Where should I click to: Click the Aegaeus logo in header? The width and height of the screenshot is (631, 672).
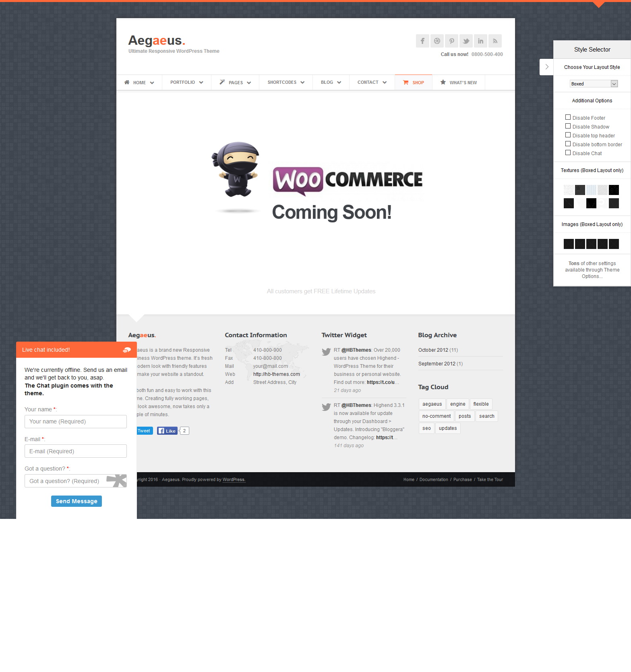157,40
